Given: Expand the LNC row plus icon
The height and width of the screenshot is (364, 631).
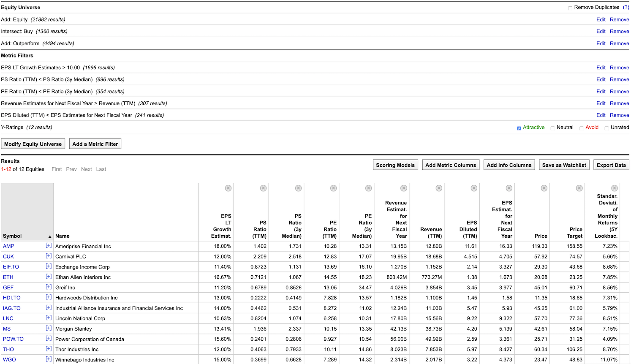Looking at the screenshot, I should [49, 318].
